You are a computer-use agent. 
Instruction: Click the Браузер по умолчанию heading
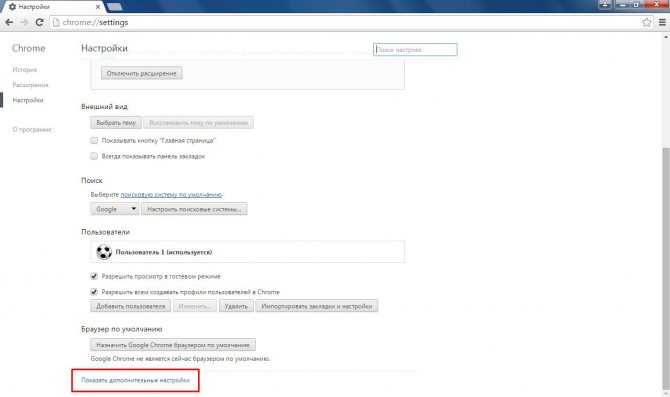[121, 329]
